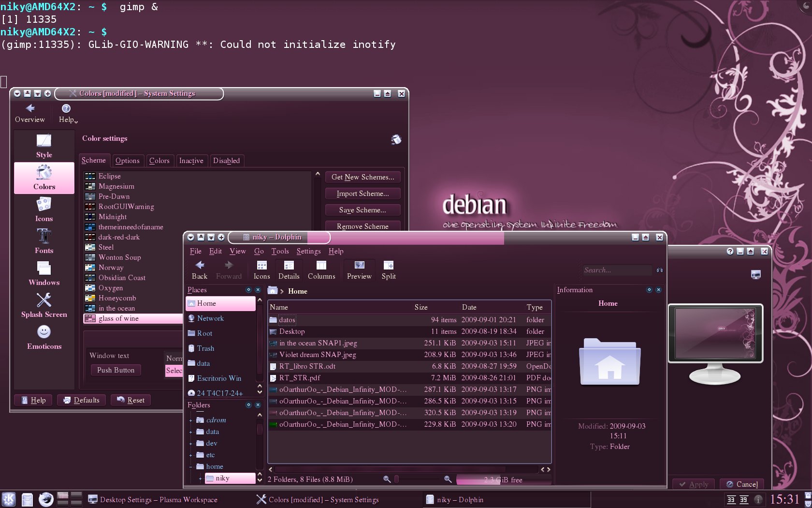Screen dimensions: 812x508
Task: Collapse the home folder tree node
Action: pyautogui.click(x=191, y=467)
